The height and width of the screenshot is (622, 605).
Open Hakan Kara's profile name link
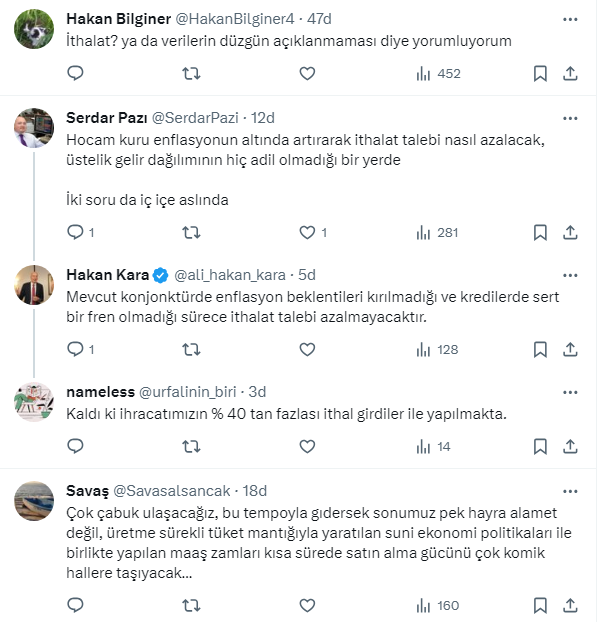pyautogui.click(x=106, y=274)
